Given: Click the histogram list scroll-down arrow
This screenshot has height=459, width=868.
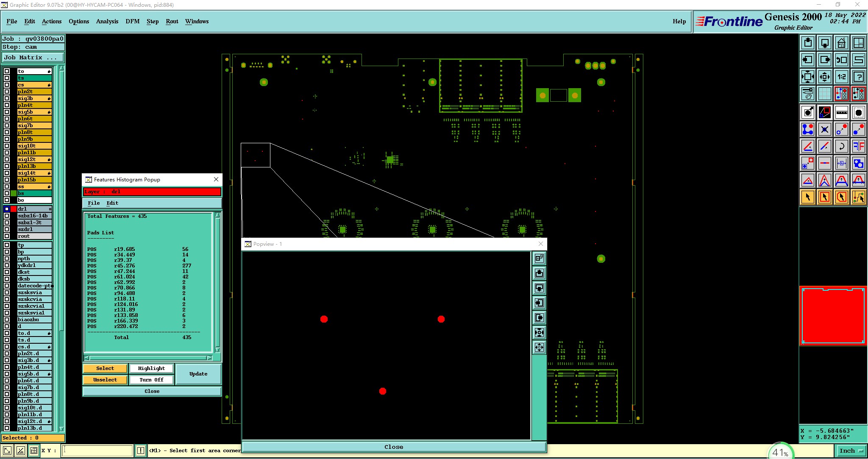Looking at the screenshot, I should (217, 350).
